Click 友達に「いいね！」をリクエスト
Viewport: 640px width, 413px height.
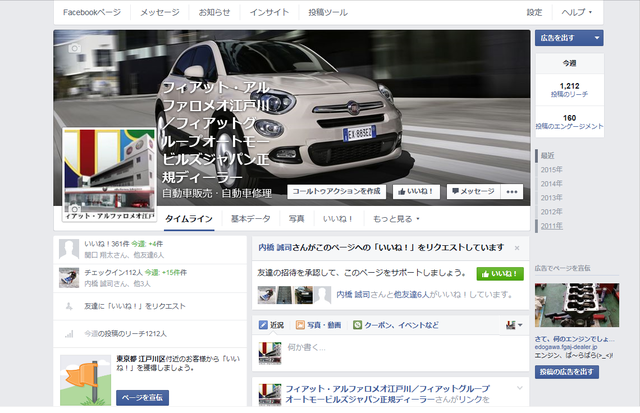pyautogui.click(x=135, y=306)
